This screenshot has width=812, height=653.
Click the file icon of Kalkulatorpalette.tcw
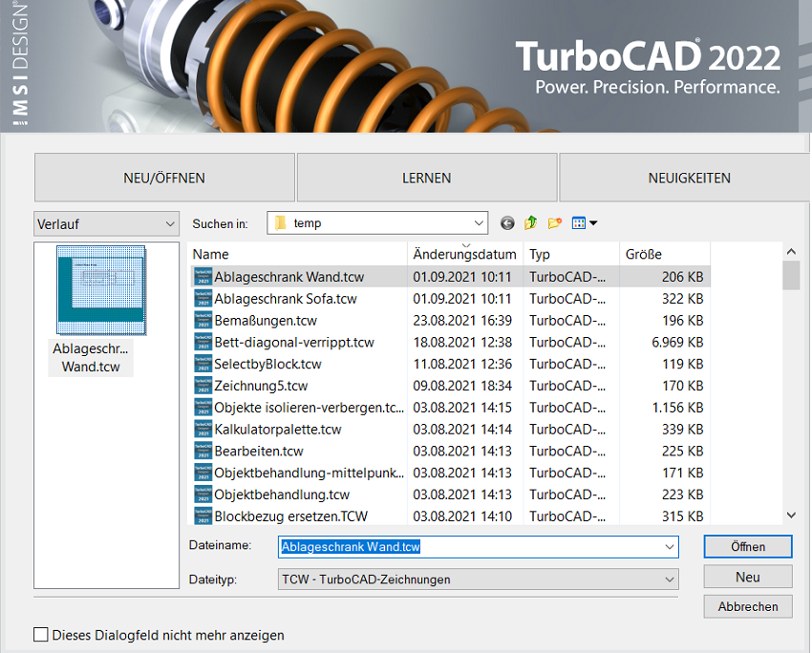203,429
